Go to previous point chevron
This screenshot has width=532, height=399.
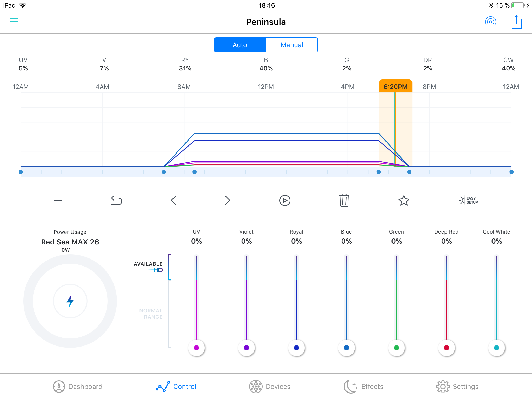click(174, 200)
